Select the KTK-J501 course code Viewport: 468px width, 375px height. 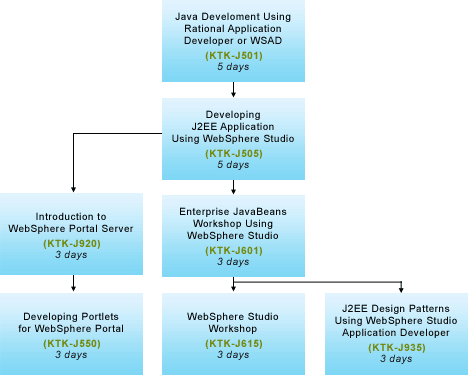coord(234,56)
